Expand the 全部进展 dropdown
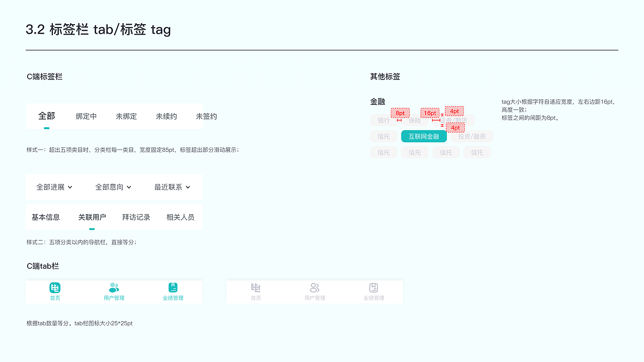The width and height of the screenshot is (644, 362). click(x=53, y=187)
